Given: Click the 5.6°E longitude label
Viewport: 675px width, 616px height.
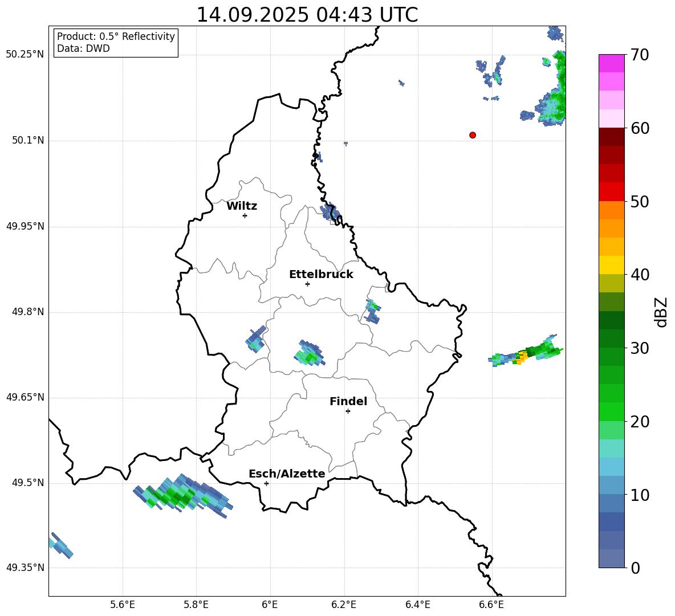Looking at the screenshot, I should 123,605.
